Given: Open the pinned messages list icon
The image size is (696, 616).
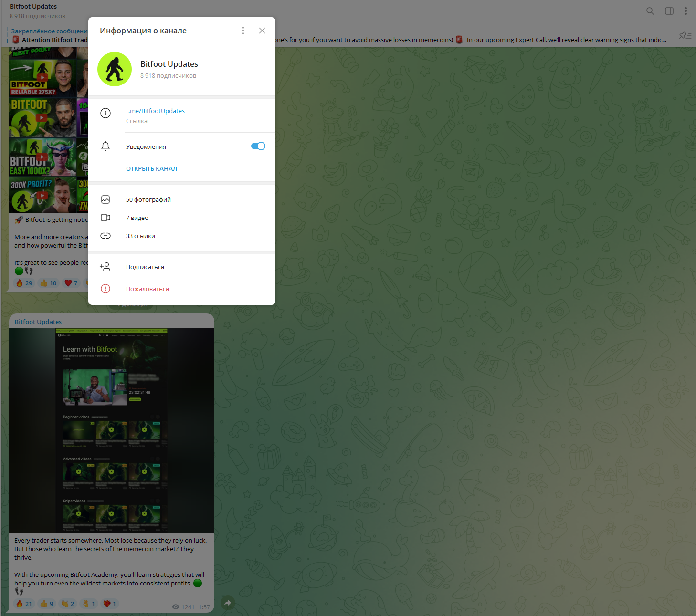Looking at the screenshot, I should [685, 36].
